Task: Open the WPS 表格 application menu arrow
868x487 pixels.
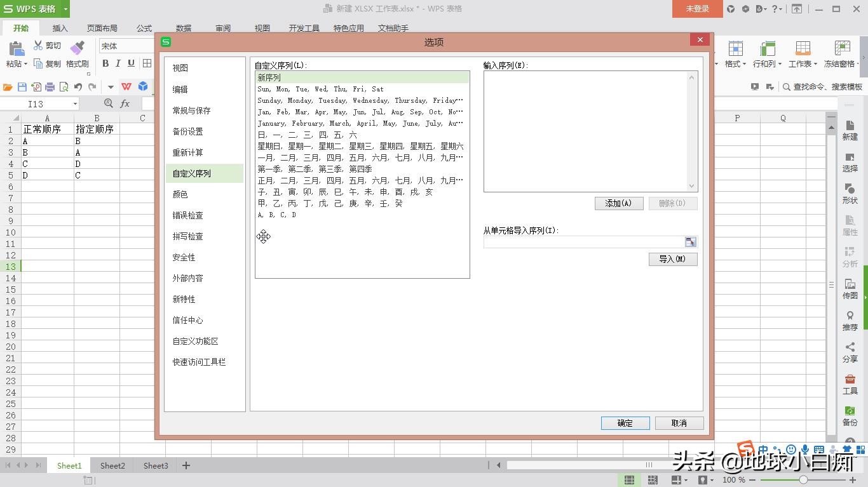Action: [x=65, y=9]
